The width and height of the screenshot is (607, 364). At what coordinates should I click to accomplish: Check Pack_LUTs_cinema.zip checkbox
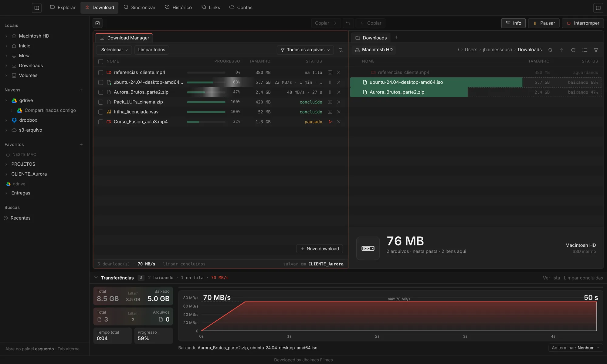point(101,102)
